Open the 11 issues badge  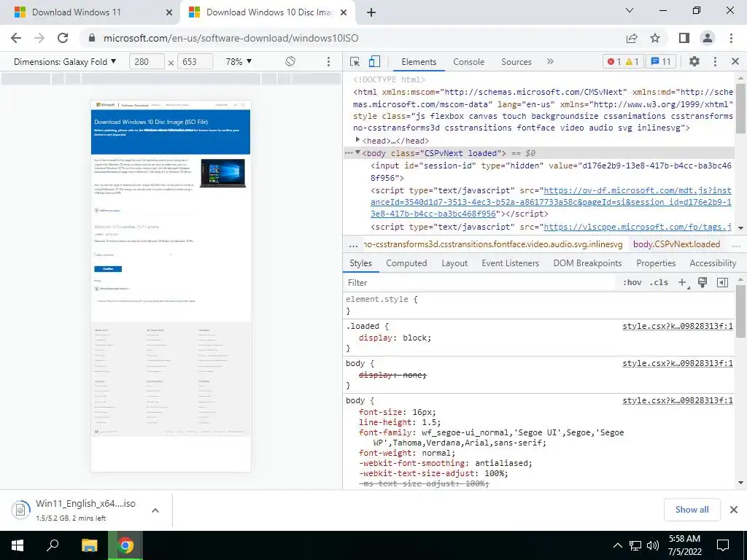tap(661, 61)
